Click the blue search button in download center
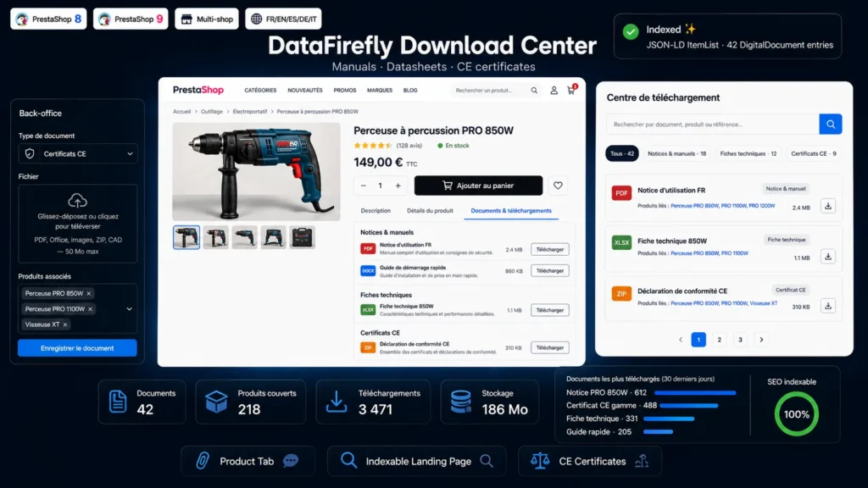This screenshot has width=868, height=488. click(x=831, y=124)
